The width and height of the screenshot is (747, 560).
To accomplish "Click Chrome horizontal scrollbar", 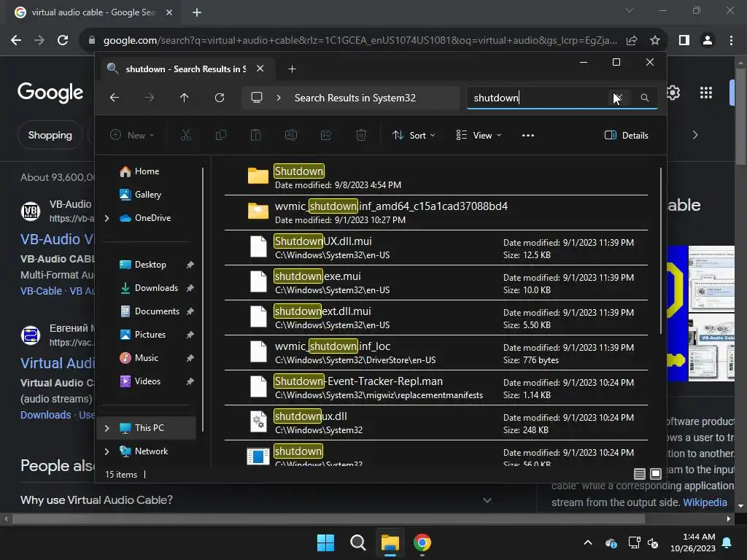I will [329, 519].
